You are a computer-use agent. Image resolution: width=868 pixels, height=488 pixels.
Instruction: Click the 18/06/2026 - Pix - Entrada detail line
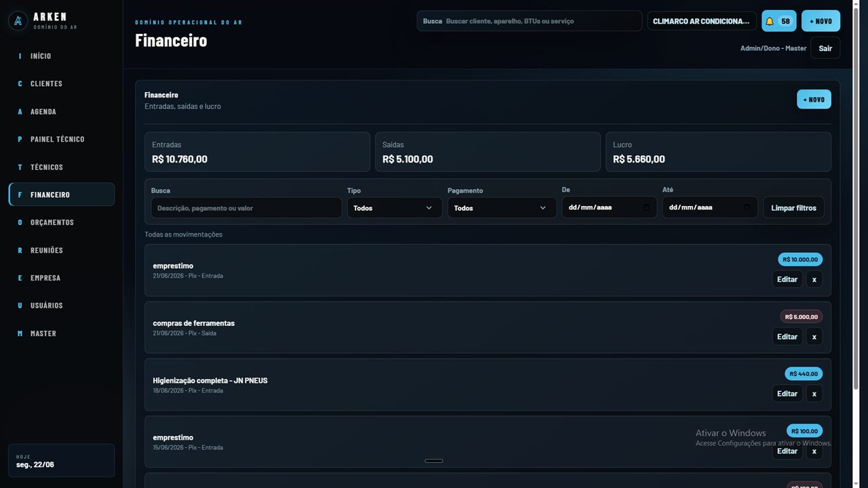(x=188, y=390)
